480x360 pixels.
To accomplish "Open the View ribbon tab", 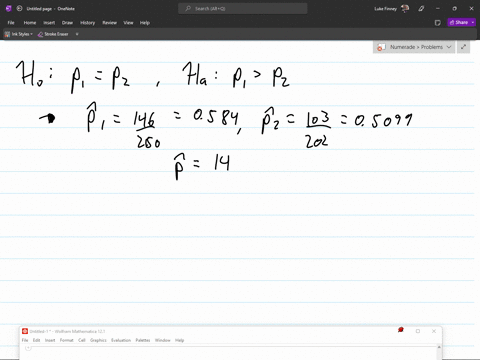I will (128, 23).
